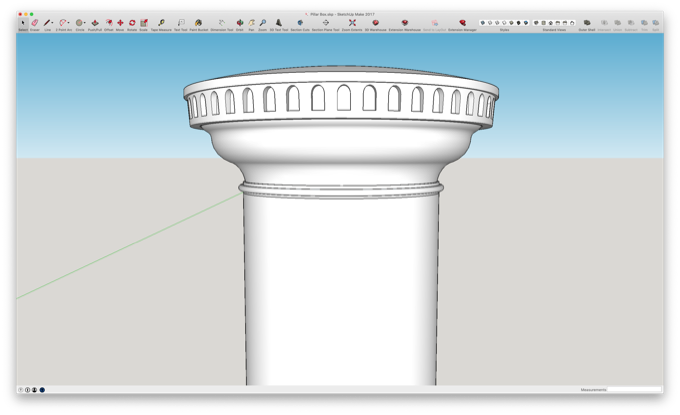Toggle Section Cuts display
The image size is (680, 415).
[300, 23]
